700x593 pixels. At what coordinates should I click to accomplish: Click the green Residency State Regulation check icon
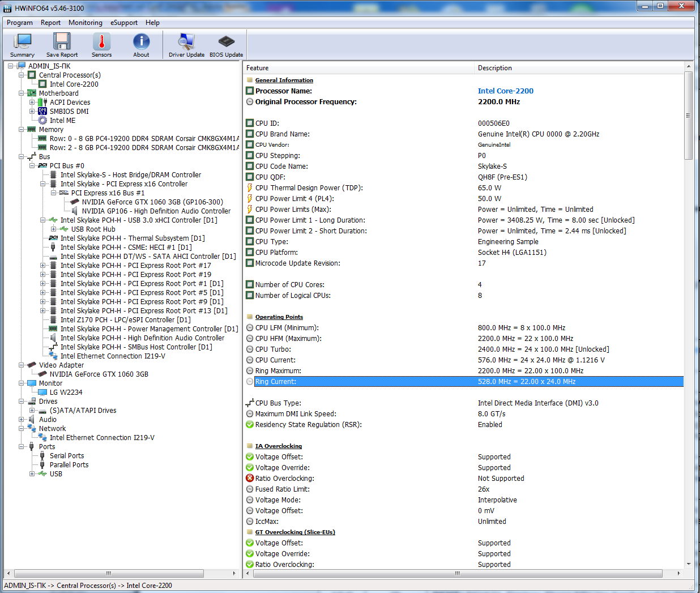coord(250,425)
